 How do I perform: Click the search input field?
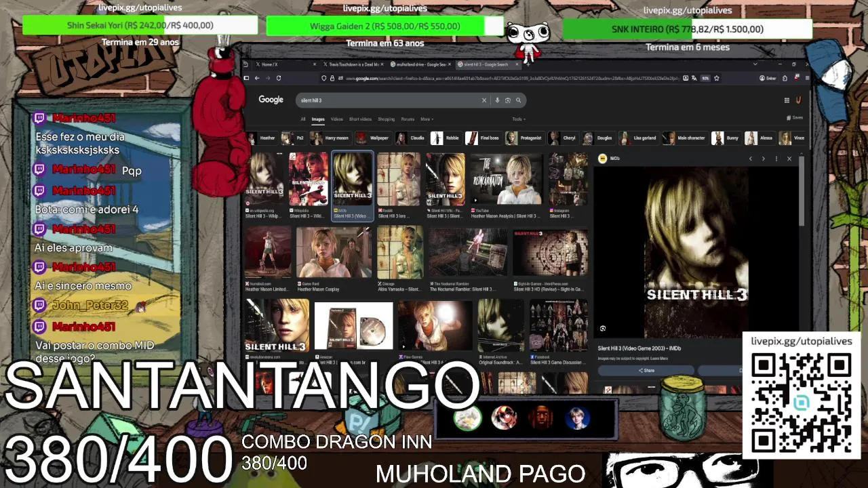390,100
